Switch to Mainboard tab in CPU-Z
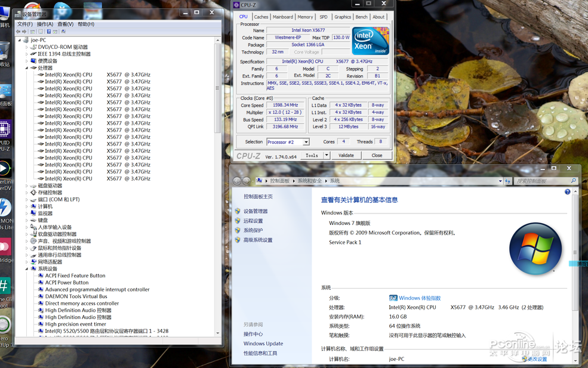588x368 pixels. click(x=283, y=17)
